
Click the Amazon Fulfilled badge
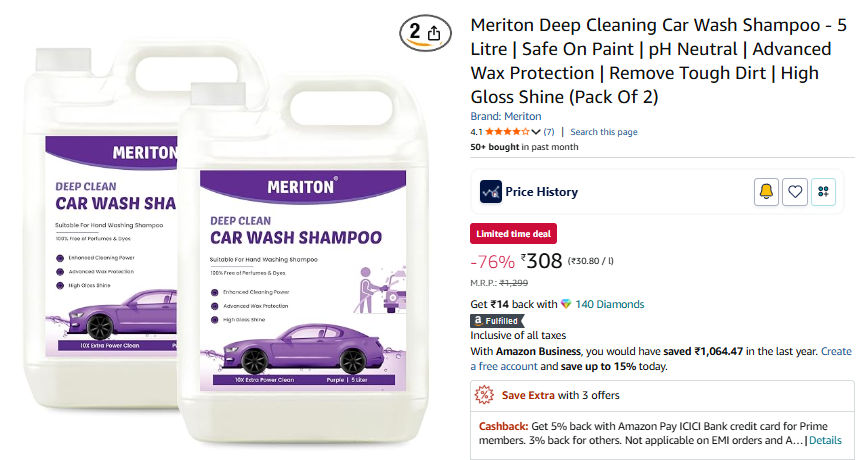(496, 321)
